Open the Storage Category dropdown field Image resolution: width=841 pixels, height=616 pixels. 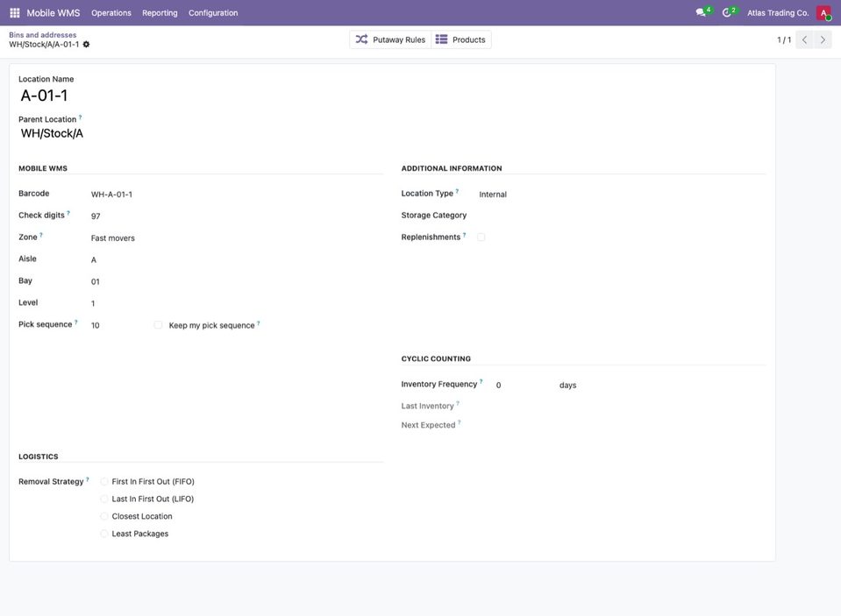(x=622, y=216)
